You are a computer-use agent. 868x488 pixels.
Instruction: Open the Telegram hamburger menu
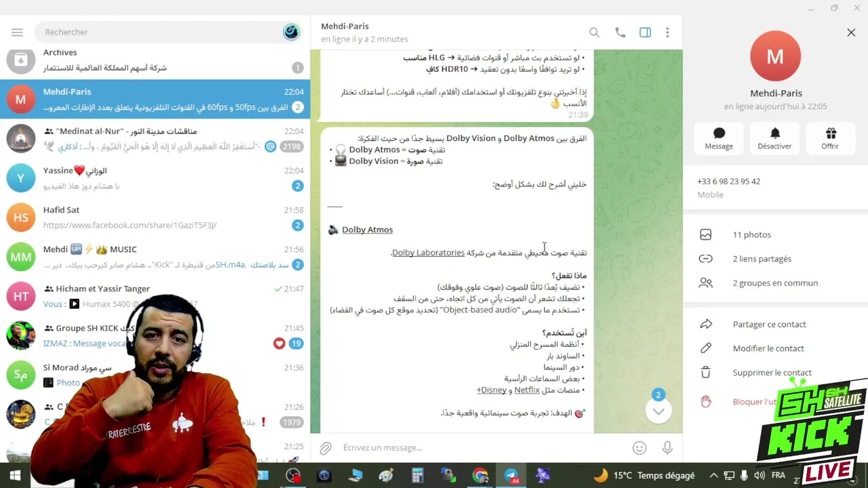17,32
